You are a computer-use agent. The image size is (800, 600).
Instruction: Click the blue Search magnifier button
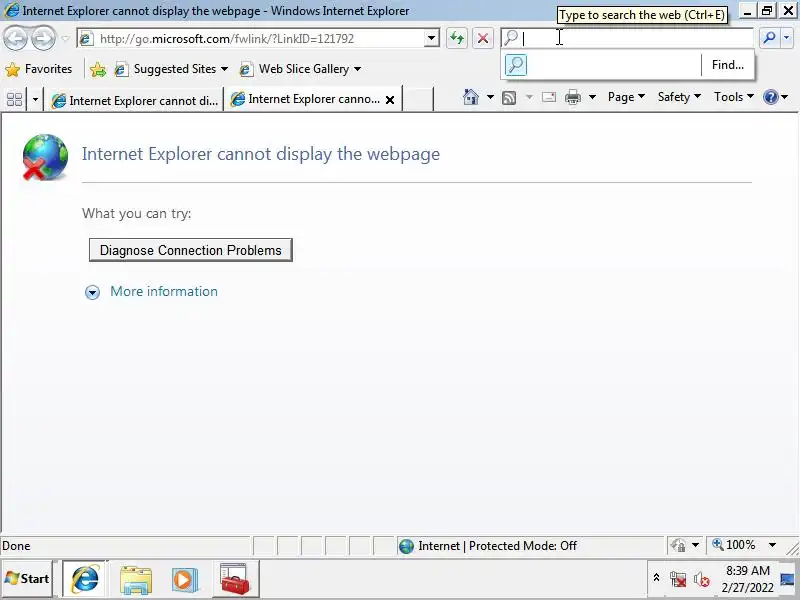769,38
